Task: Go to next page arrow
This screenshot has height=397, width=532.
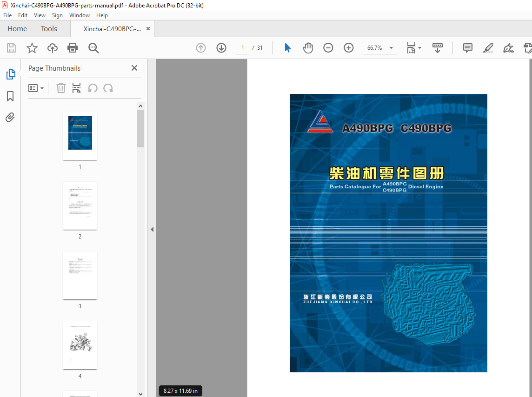Action: (x=221, y=48)
